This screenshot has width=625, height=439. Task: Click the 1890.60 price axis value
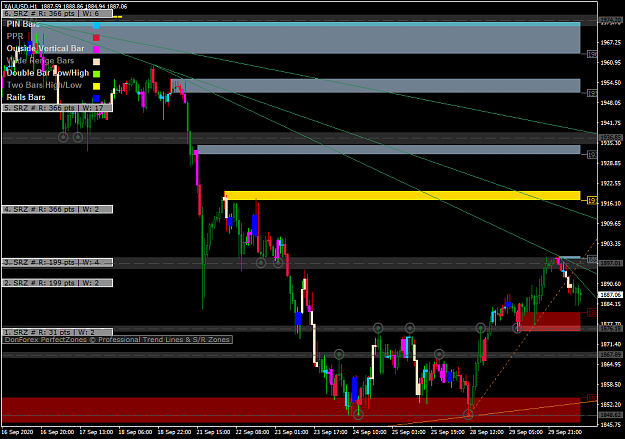610,284
